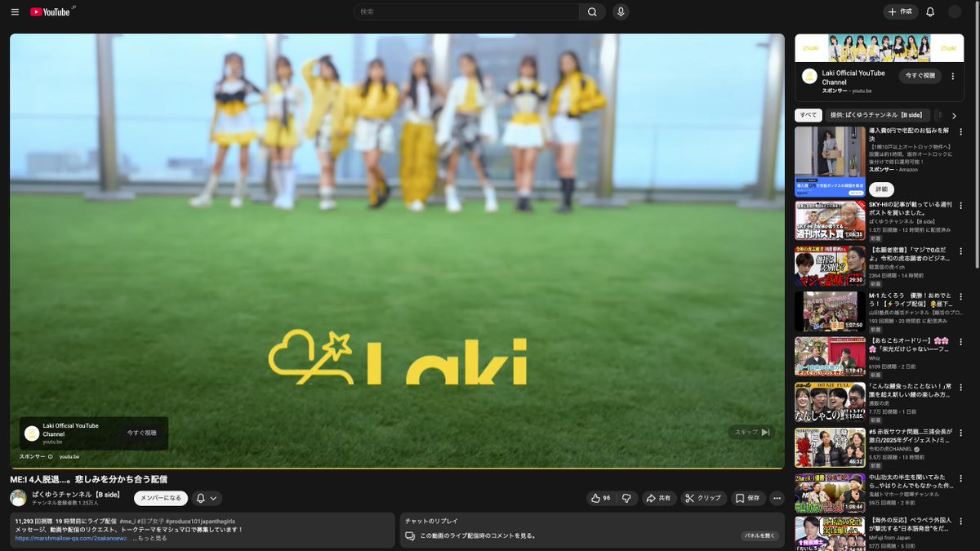Viewport: 980px width, 551px height.
Task: Dislike the video with thumbs down
Action: tap(626, 498)
